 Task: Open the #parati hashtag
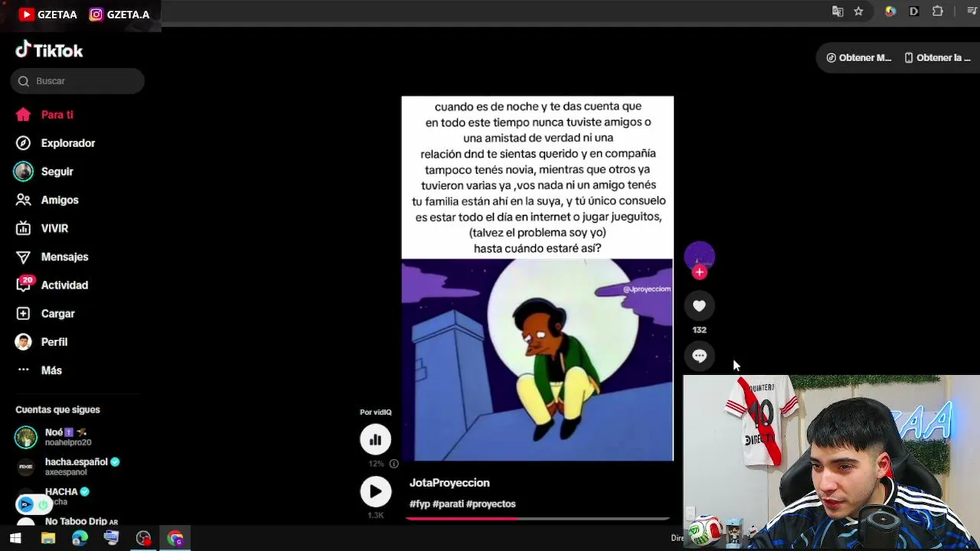coord(448,504)
